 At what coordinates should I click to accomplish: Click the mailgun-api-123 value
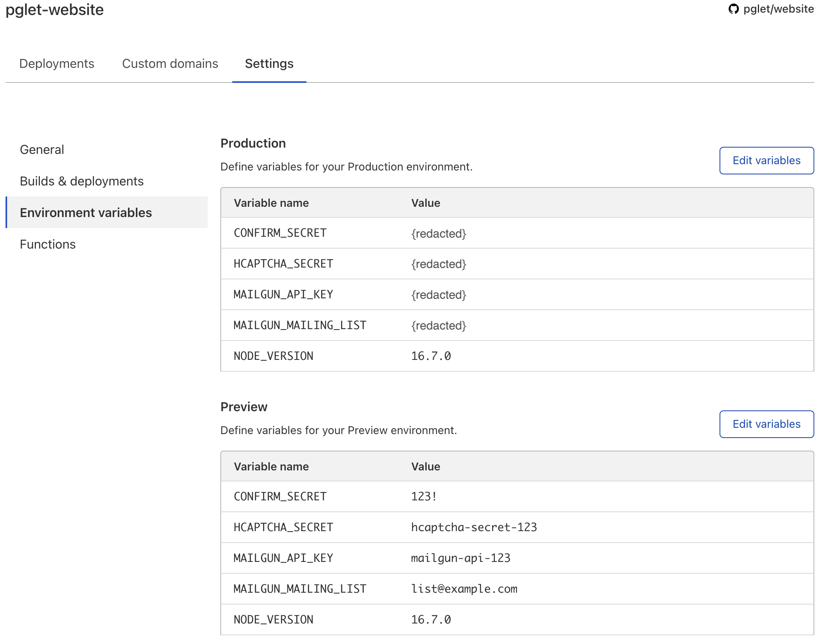pos(460,558)
